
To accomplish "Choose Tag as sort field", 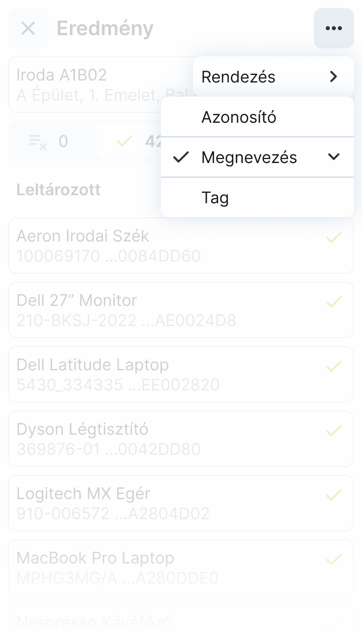I will [x=215, y=198].
